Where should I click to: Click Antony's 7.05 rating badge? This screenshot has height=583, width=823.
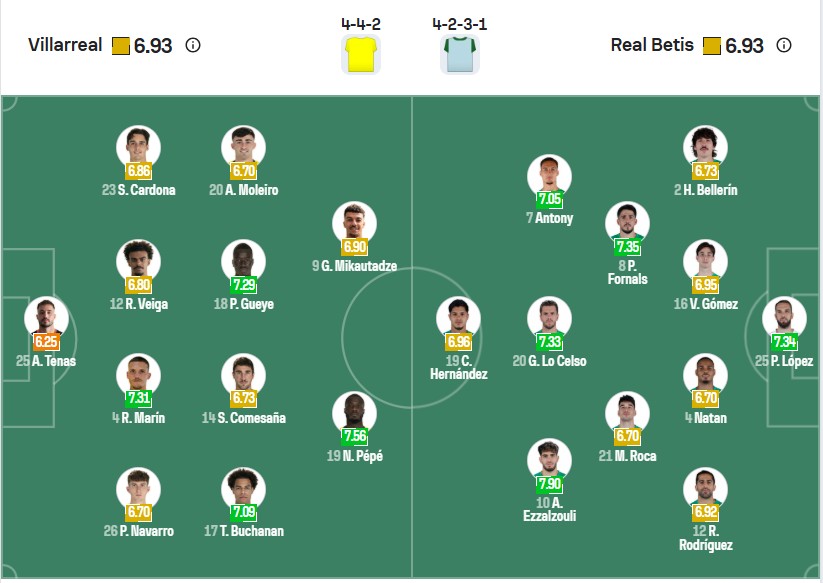coord(549,199)
